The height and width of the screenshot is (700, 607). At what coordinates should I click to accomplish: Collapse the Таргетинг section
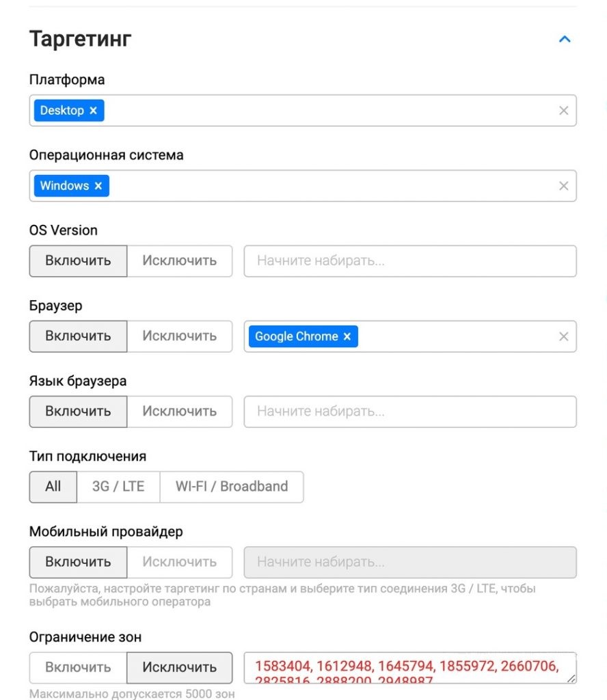[x=565, y=39]
